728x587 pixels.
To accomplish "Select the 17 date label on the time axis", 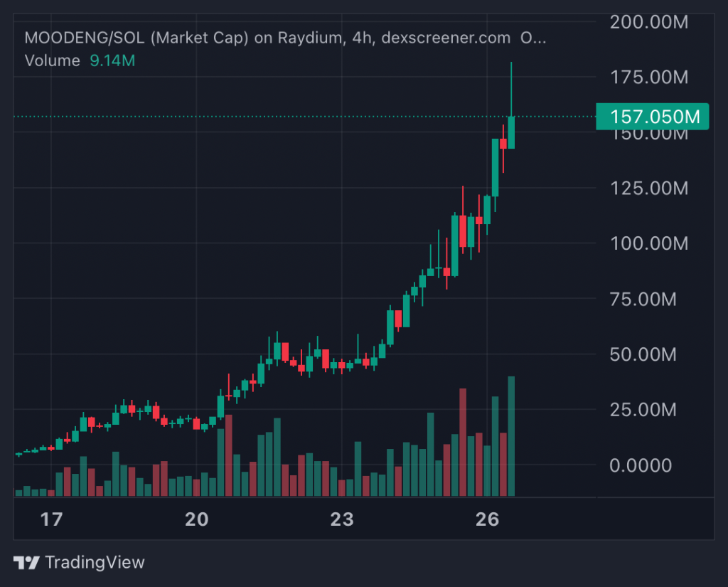I will point(50,519).
